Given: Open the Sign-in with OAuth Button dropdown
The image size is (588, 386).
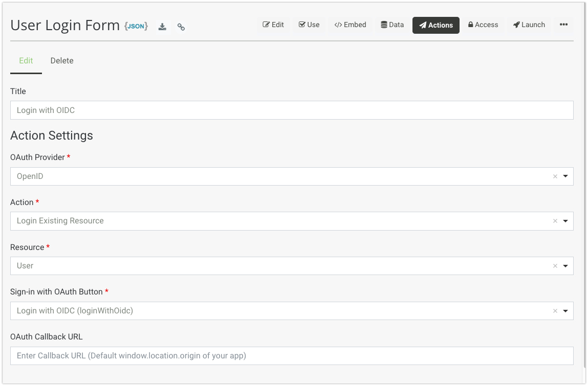Looking at the screenshot, I should click(565, 311).
